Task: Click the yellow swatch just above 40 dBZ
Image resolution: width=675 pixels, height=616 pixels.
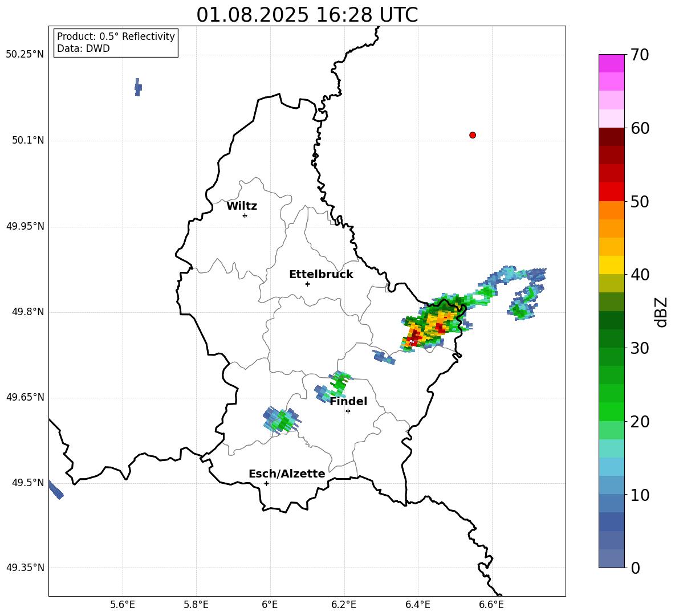Action: (612, 266)
